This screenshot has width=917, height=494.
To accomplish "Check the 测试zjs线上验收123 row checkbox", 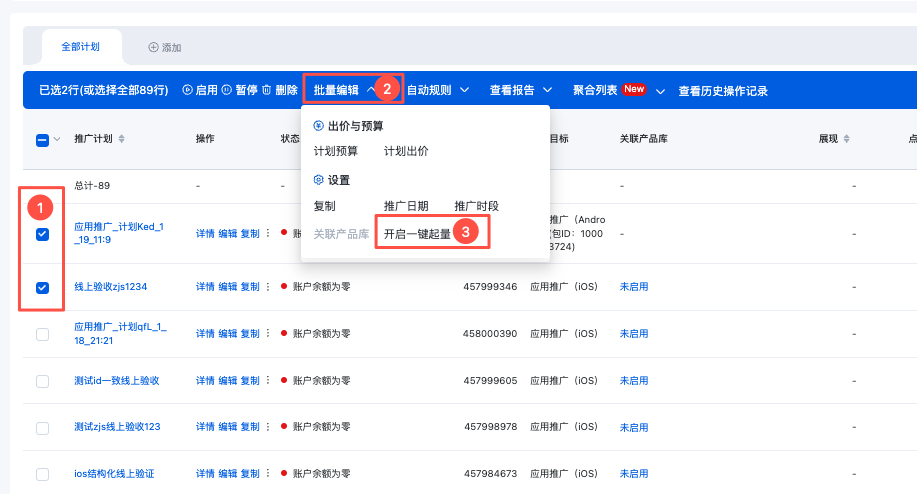I will coord(42,428).
